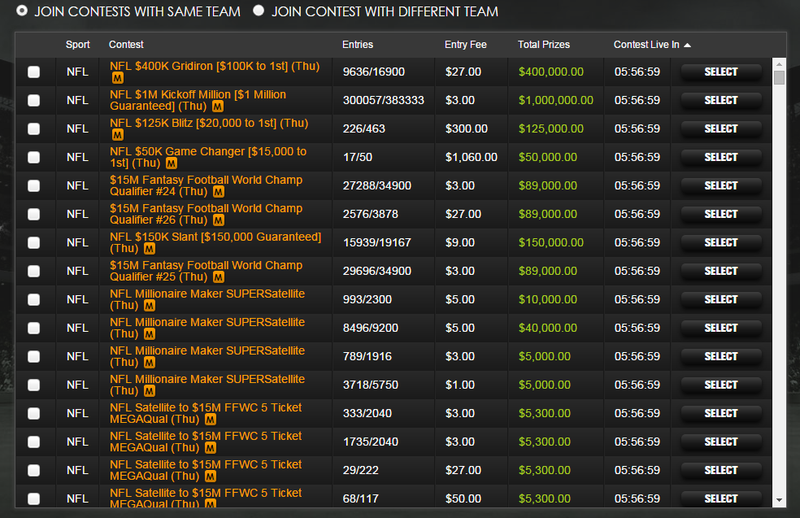The image size is (800, 518).
Task: Check the SUPERSatellite 8496/9200 row checkbox
Action: pyautogui.click(x=34, y=328)
